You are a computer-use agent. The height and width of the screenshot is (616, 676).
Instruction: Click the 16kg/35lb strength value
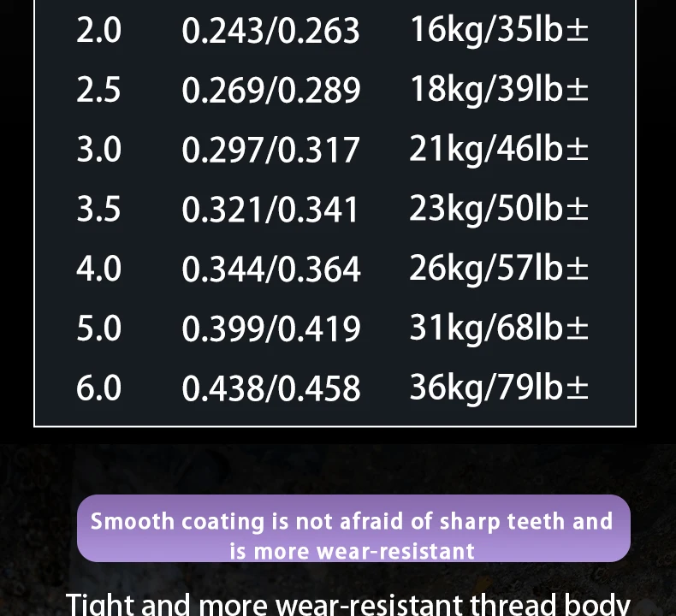(x=499, y=30)
